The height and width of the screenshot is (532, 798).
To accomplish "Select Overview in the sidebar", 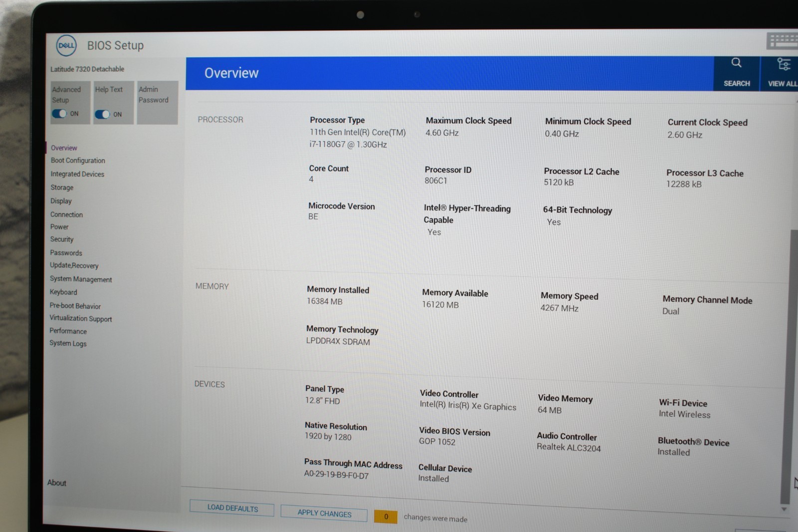I will coord(64,148).
